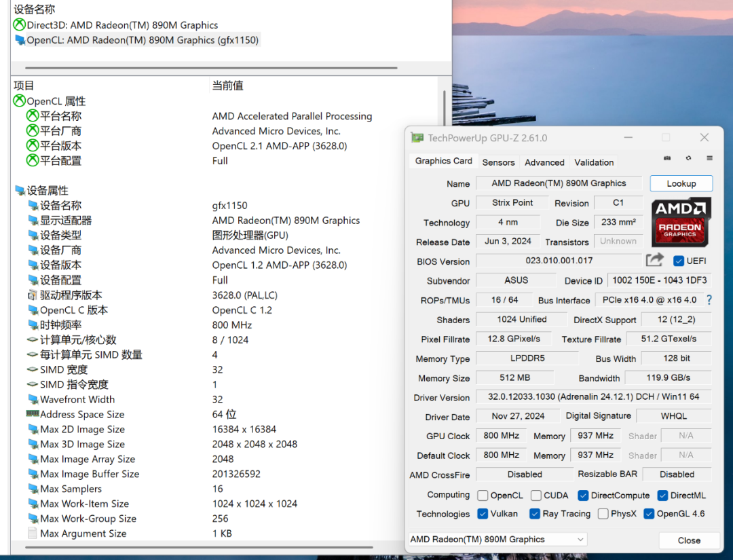Image resolution: width=733 pixels, height=560 pixels.
Task: Toggle the UEFI checkbox
Action: tap(679, 261)
